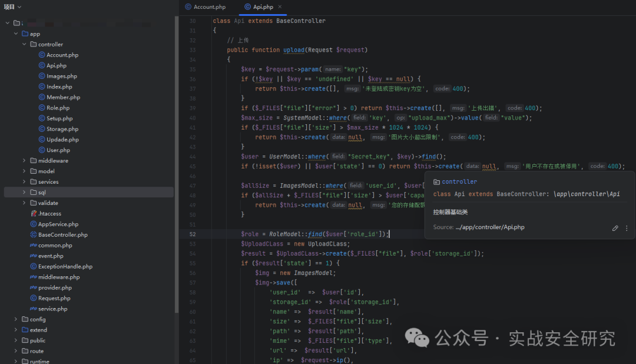
Task: Click the folder icon of the config directory
Action: tap(25, 319)
